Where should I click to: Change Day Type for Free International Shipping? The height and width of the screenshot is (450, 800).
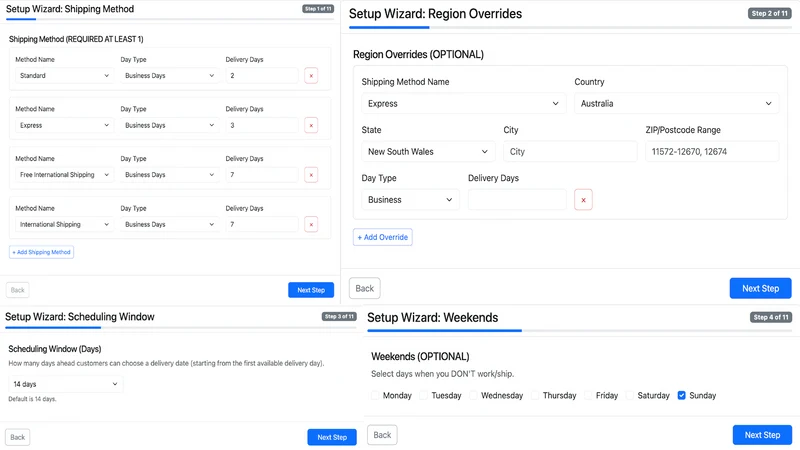pyautogui.click(x=169, y=175)
